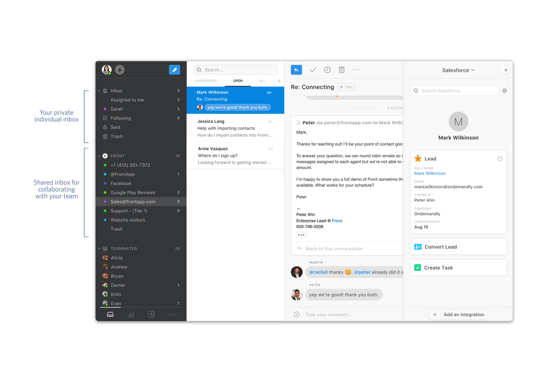Click the + TAG button
The height and width of the screenshot is (392, 549).
click(346, 87)
